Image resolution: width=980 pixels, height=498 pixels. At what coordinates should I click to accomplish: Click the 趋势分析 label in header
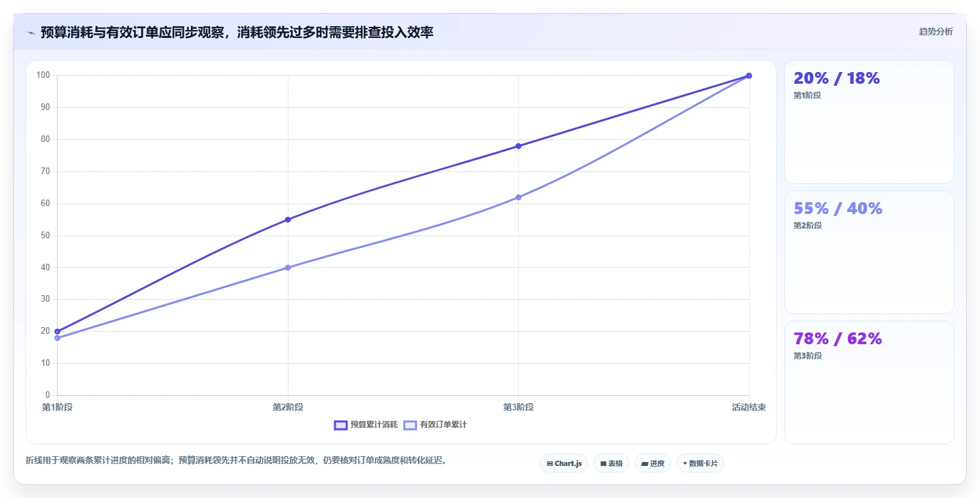(x=936, y=31)
